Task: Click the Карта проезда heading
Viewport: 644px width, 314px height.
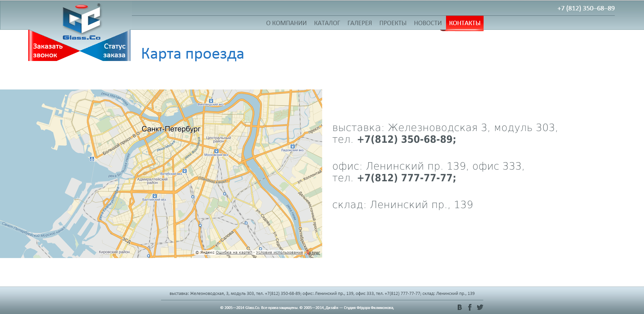Action: pos(193,54)
